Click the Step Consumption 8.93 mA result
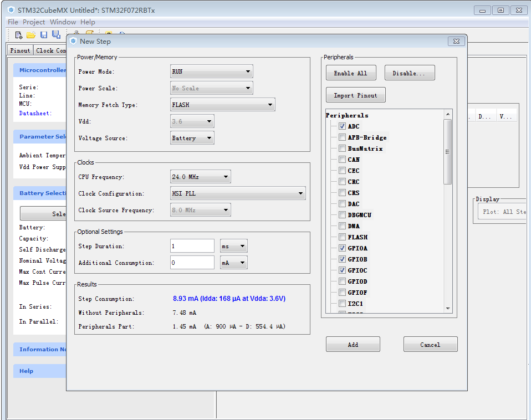The width and height of the screenshot is (531, 420). 229,299
